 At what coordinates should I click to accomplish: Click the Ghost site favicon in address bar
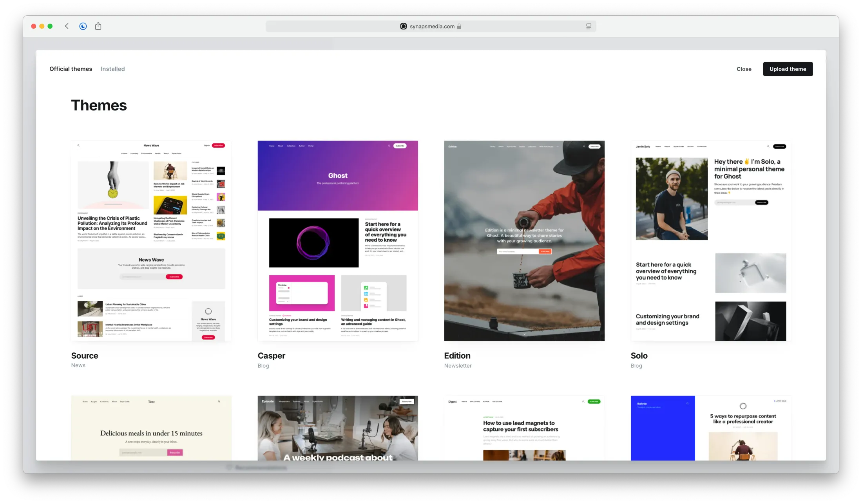coord(403,26)
